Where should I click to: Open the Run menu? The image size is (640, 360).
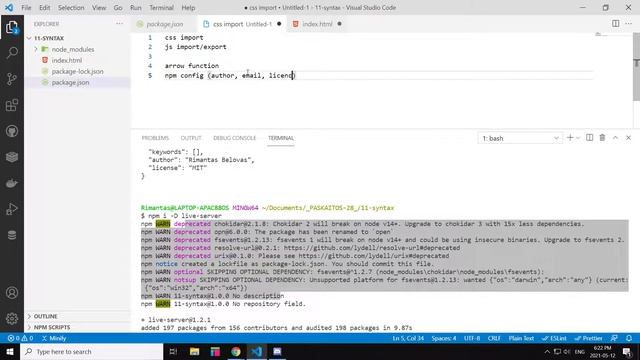tap(136, 7)
